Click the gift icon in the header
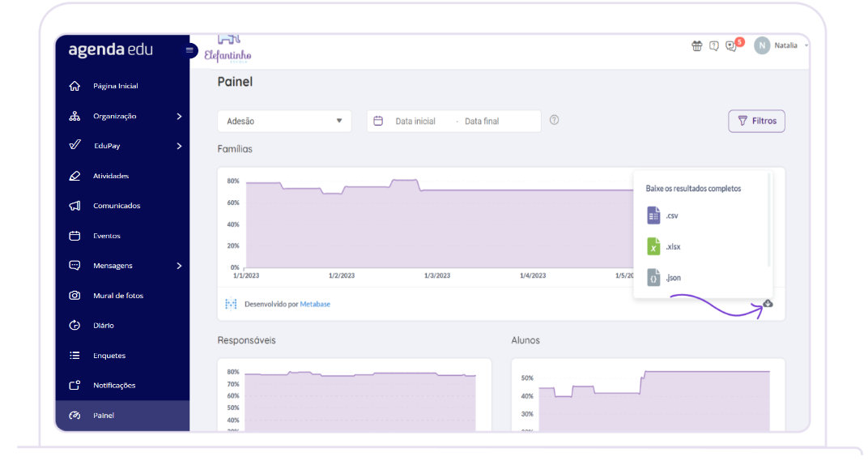This screenshot has height=461, width=868. 696,46
